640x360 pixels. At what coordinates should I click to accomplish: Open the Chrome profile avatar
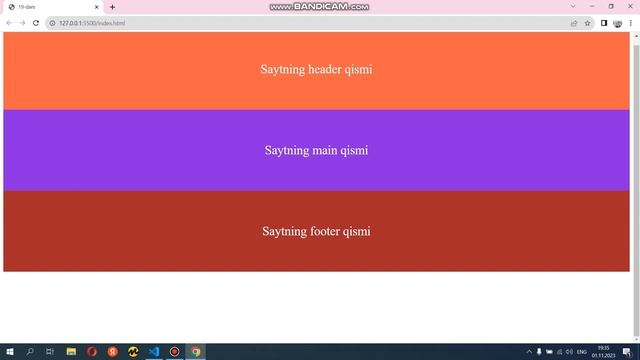click(x=618, y=23)
